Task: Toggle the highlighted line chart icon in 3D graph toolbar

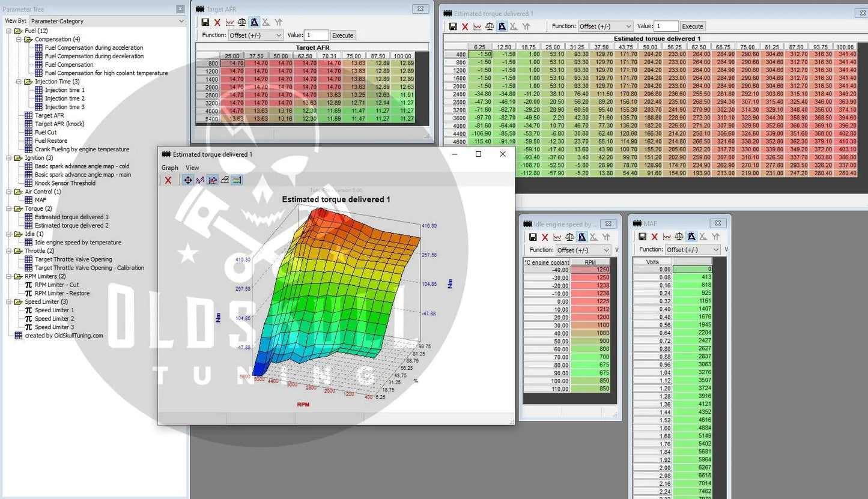Action: coord(213,180)
